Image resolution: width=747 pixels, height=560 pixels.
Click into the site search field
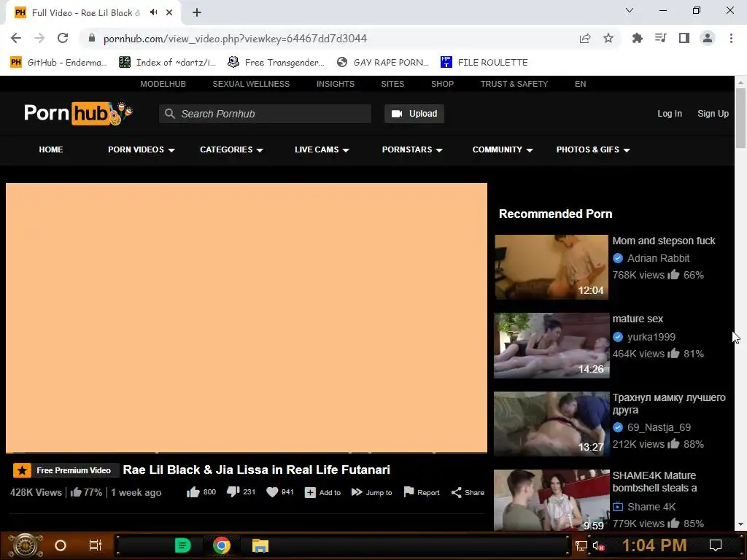tap(266, 114)
